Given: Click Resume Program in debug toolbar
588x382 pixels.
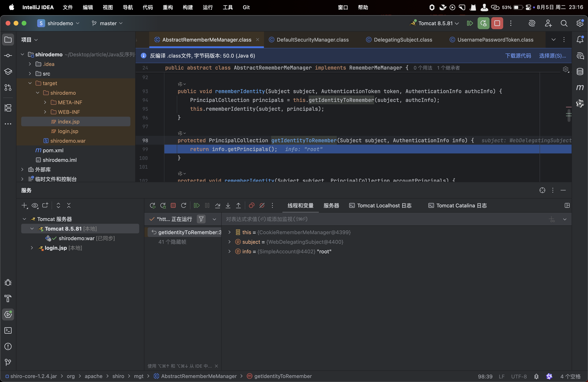Looking at the screenshot, I should point(197,205).
